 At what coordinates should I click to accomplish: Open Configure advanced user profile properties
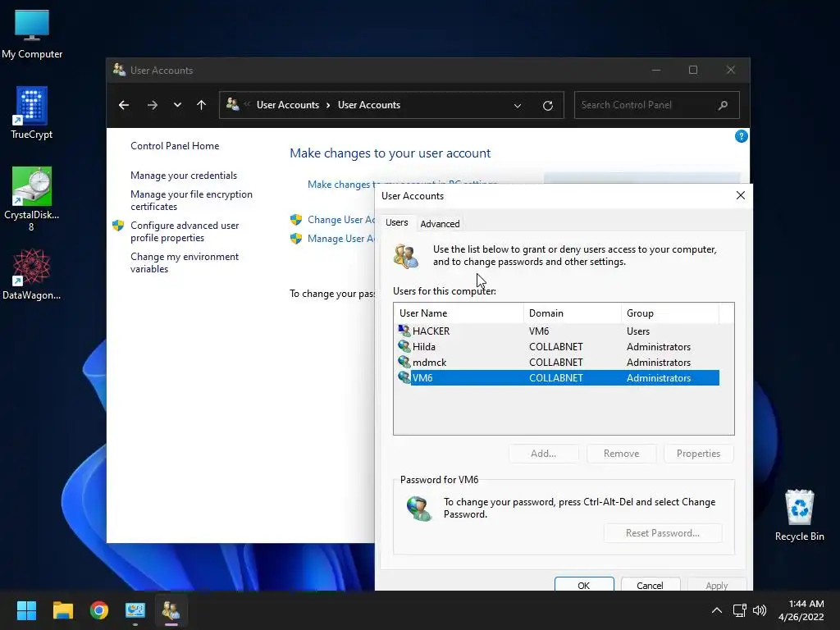(x=185, y=231)
